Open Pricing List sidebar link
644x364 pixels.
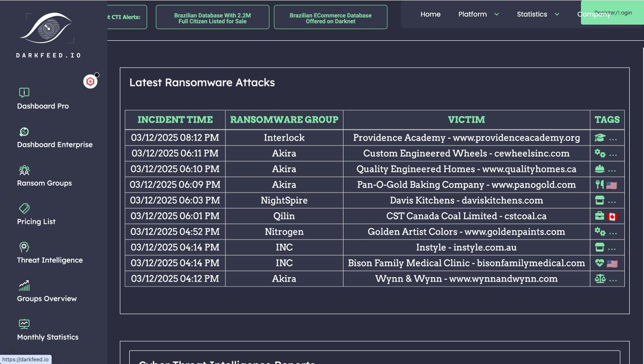coord(36,222)
